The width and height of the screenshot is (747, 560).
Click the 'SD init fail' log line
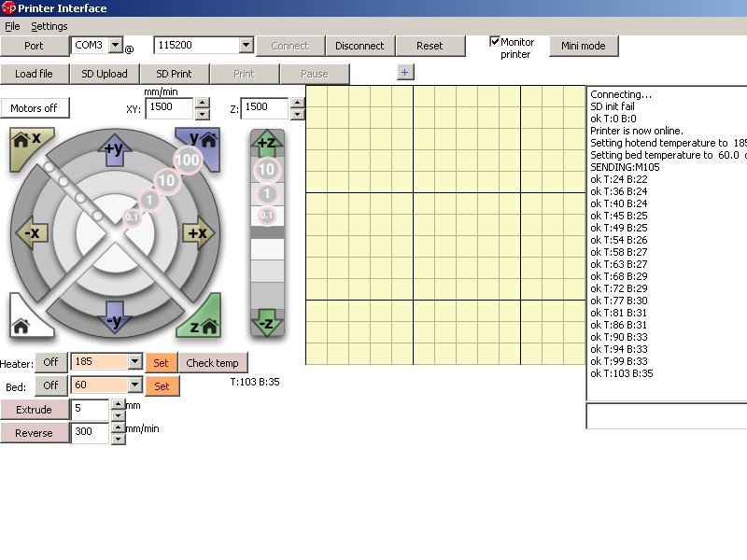point(613,106)
